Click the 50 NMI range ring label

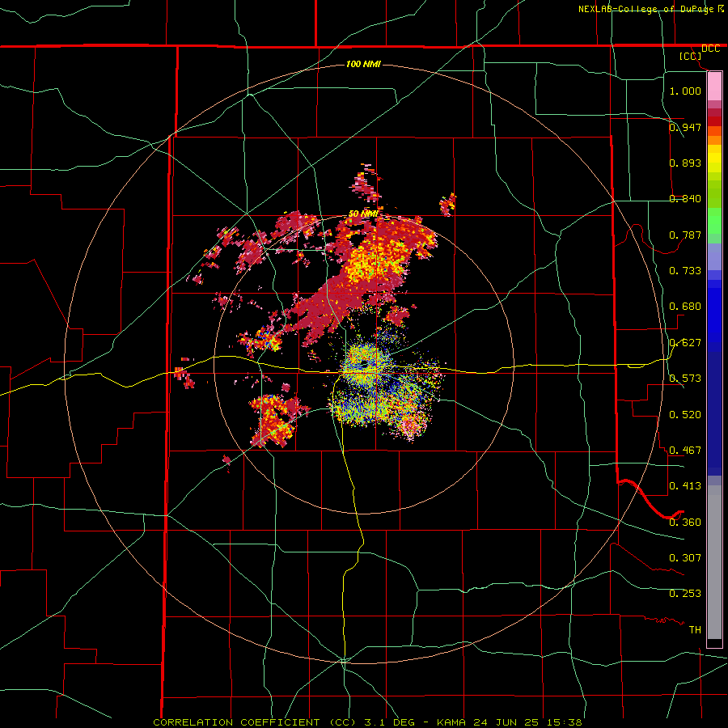click(363, 214)
